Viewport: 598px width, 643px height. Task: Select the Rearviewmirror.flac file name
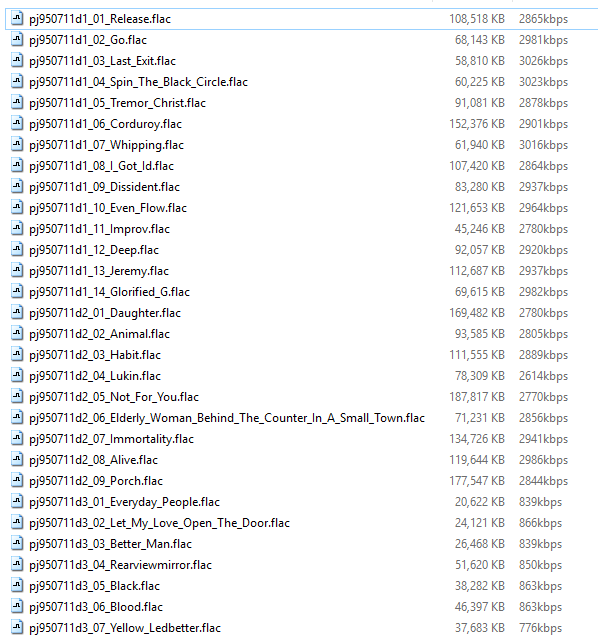120,565
